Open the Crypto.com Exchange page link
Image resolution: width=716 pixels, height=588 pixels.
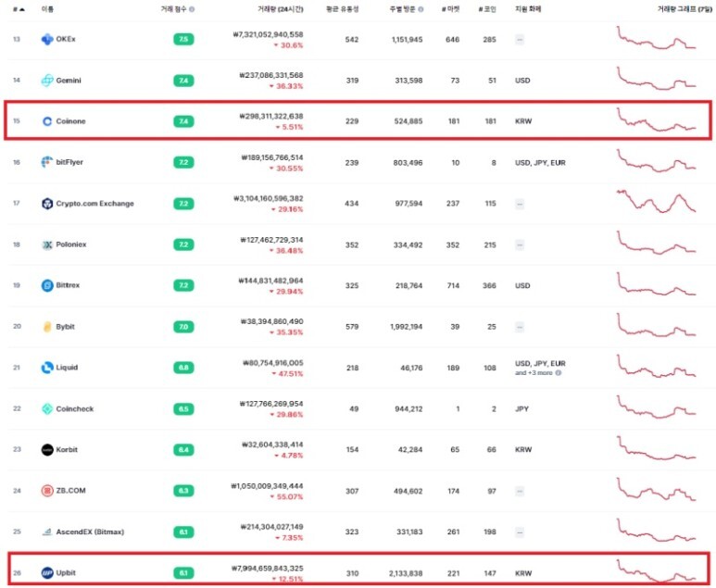95,204
